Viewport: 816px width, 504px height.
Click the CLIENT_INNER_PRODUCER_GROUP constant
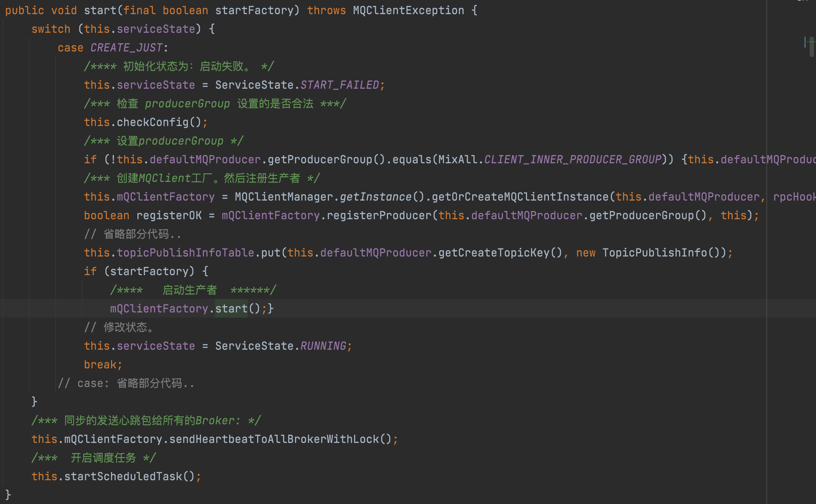[x=572, y=159]
